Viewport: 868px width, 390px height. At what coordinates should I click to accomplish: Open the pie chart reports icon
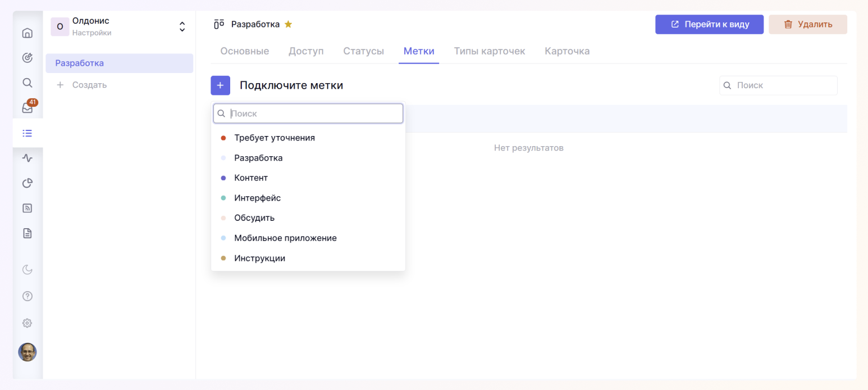click(x=27, y=183)
